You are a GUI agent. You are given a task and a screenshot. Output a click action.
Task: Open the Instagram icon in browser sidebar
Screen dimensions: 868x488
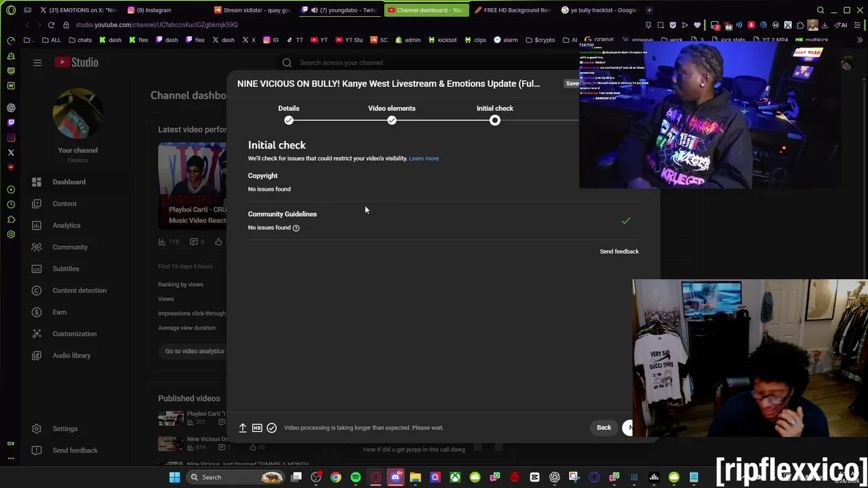pyautogui.click(x=11, y=138)
